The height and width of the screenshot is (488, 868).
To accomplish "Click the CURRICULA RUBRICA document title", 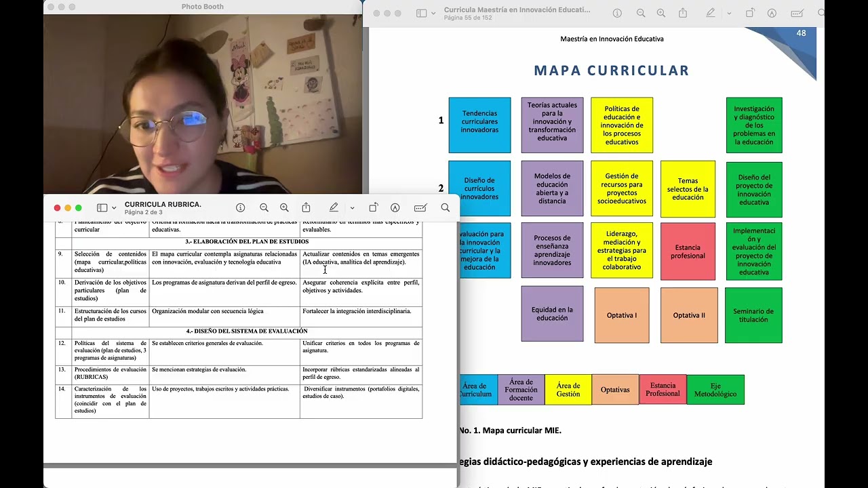I will [x=163, y=204].
